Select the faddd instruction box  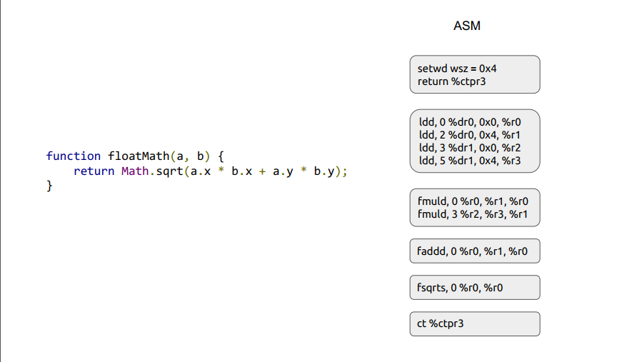[475, 251]
